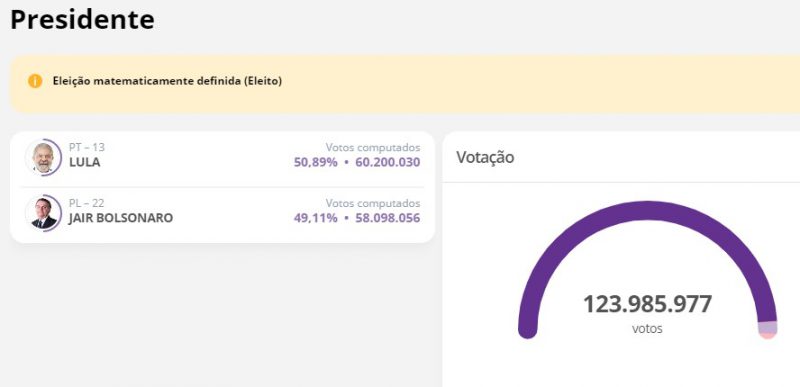Click Bolsonaro's 49,11% percentage

(x=316, y=218)
